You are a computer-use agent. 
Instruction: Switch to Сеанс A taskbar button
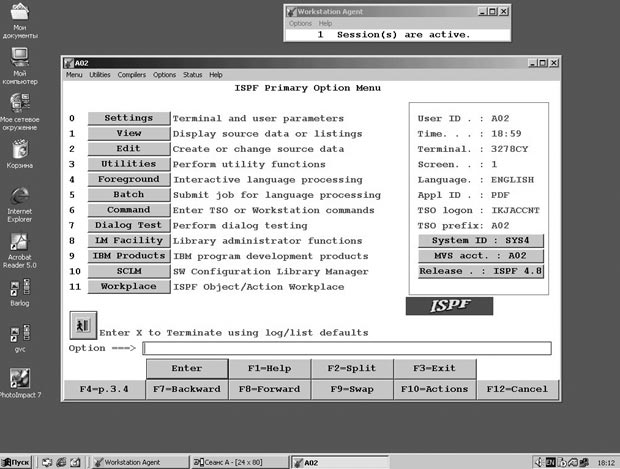click(240, 462)
